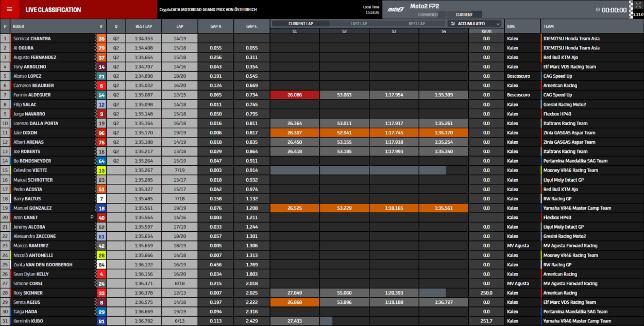This screenshot has height=326, width=644.
Task: Select rider Tony ARBOLINO
Action: tap(30, 67)
